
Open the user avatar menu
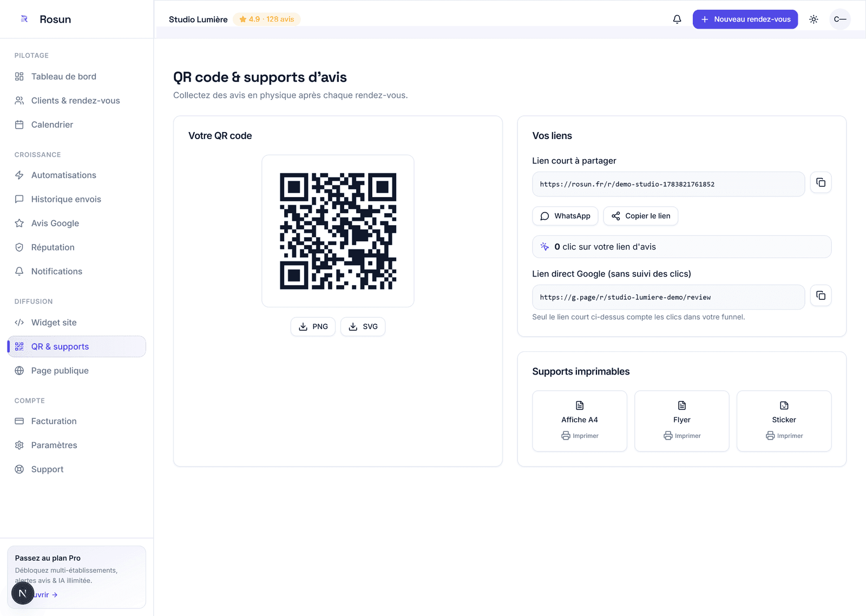click(840, 19)
